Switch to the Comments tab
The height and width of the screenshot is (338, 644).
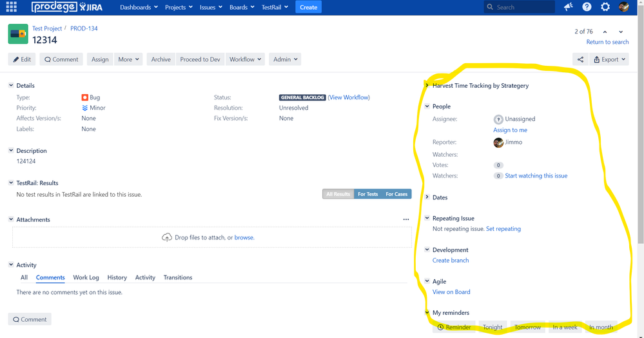50,277
